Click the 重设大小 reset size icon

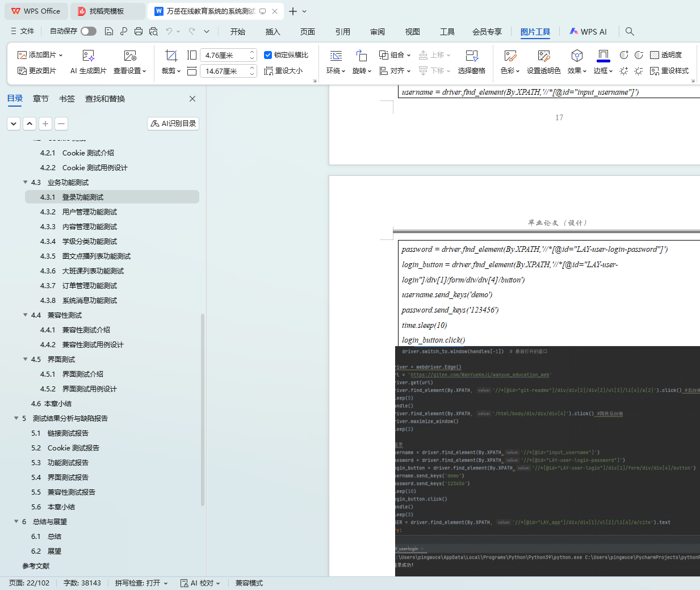pyautogui.click(x=269, y=71)
